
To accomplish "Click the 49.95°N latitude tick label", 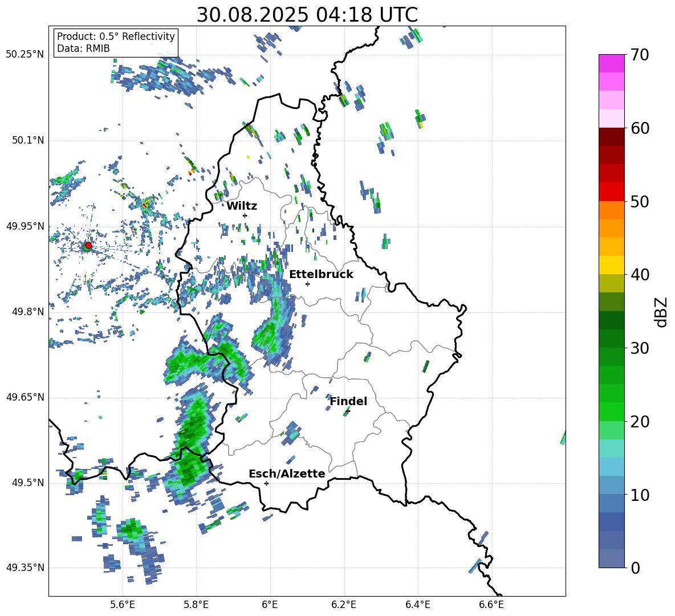I will [25, 226].
